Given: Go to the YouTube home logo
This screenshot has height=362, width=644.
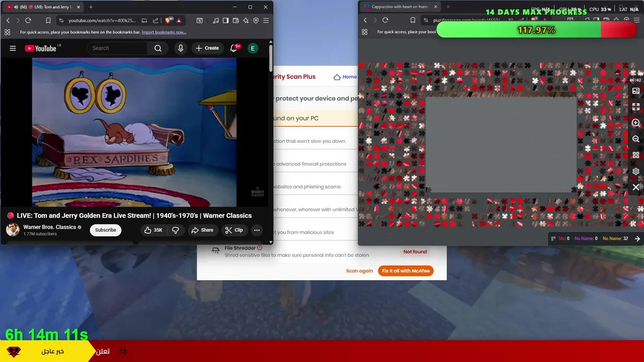Looking at the screenshot, I should click(x=41, y=48).
